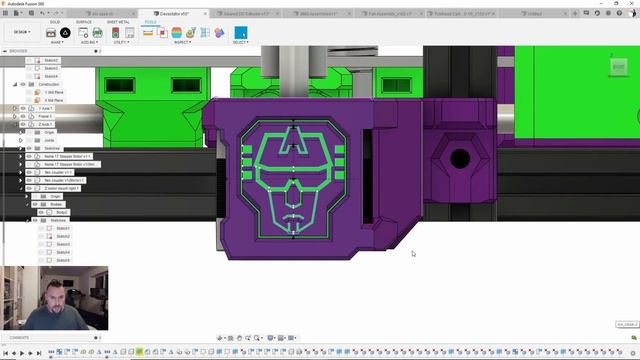
Task: Open the Add-Ins store icon
Action: [98, 33]
